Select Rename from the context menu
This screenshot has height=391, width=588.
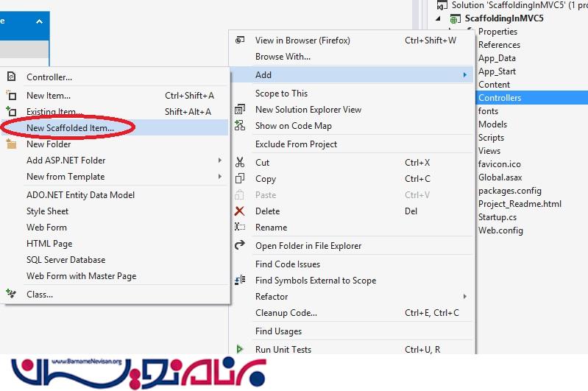coord(271,228)
